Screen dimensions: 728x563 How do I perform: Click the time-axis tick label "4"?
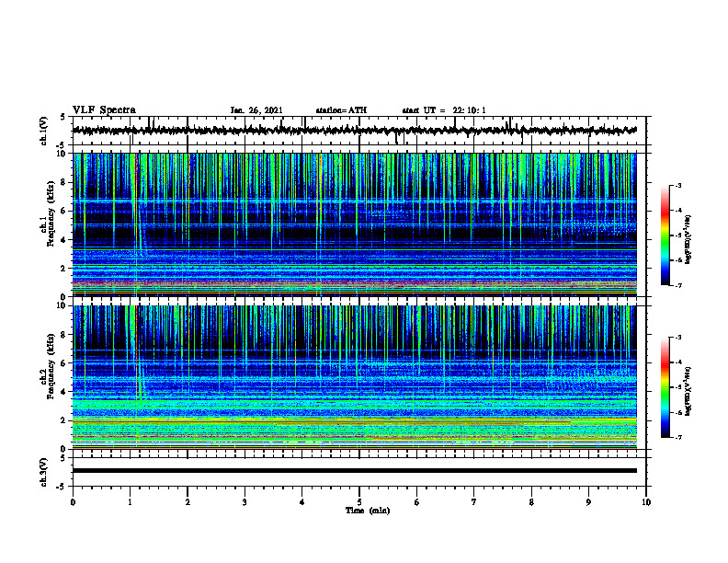[302, 502]
